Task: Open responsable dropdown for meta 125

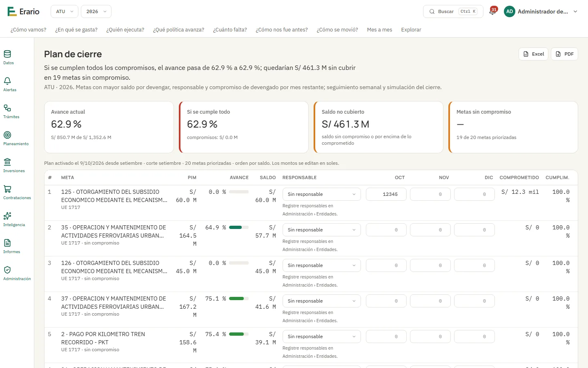Action: pyautogui.click(x=322, y=194)
